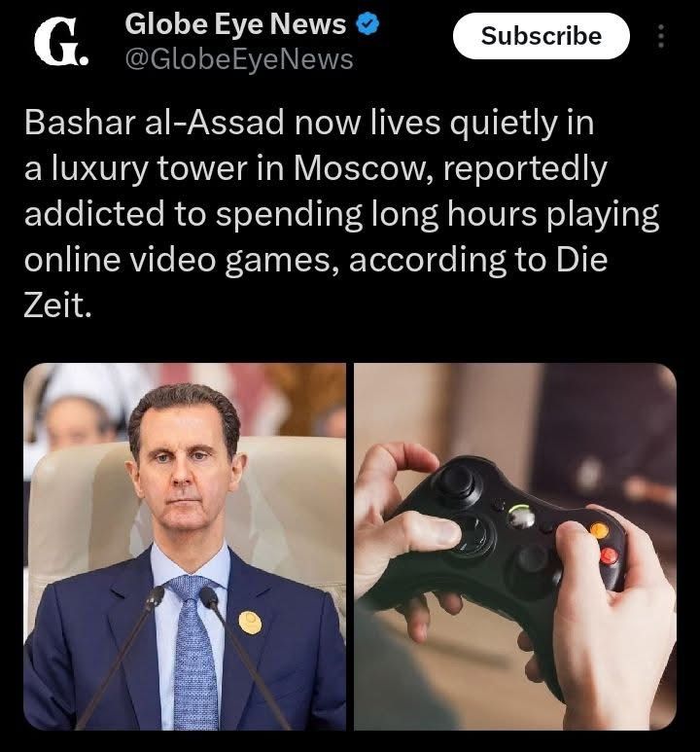The height and width of the screenshot is (752, 700).
Task: Open the left photo of the man in suit
Action: click(185, 547)
